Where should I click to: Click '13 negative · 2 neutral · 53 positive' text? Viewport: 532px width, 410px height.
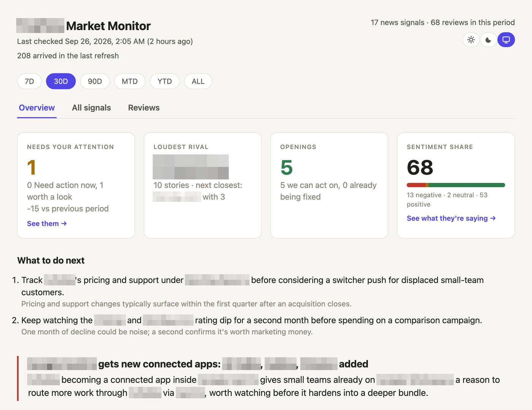447,200
